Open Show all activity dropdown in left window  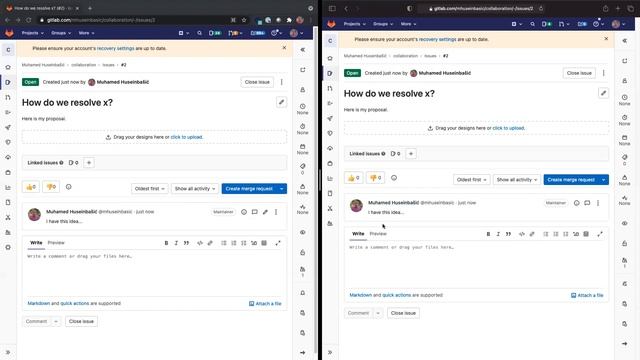[195, 189]
